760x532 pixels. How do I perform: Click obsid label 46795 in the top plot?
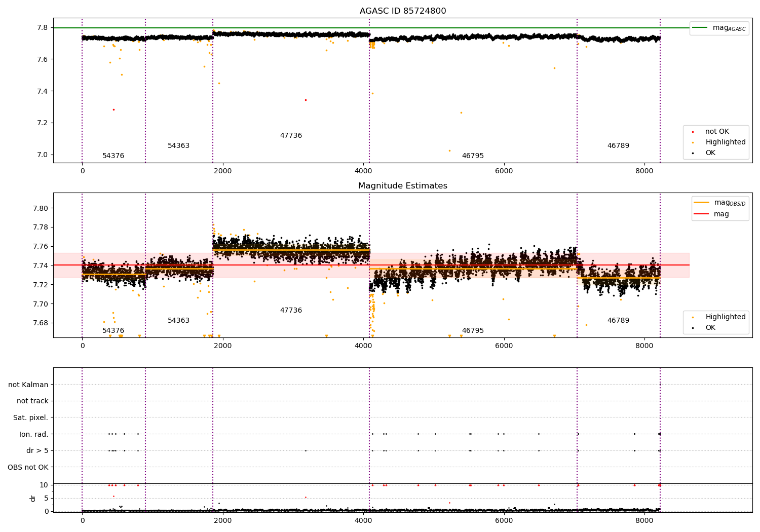coord(473,156)
